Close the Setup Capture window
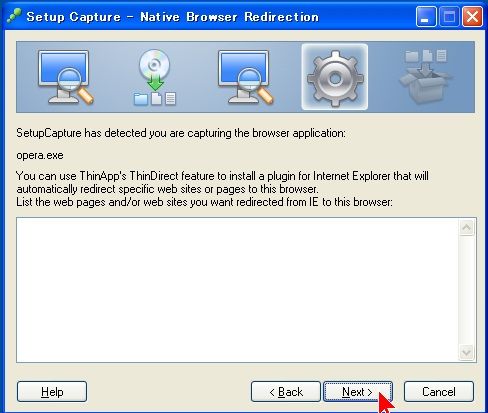This screenshot has width=488, height=413. tap(472, 16)
